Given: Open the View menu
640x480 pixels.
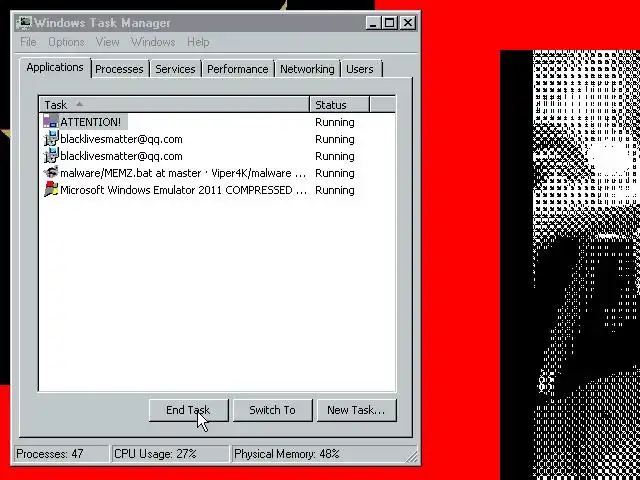Looking at the screenshot, I should (x=107, y=42).
